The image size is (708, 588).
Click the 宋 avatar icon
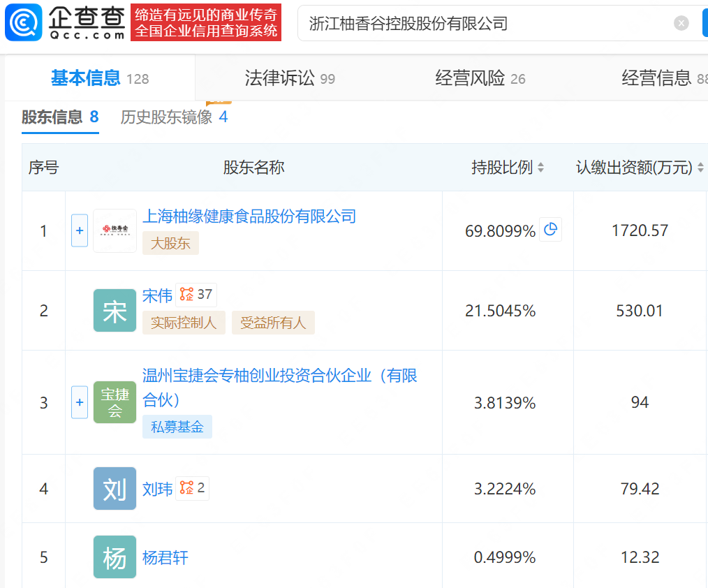point(115,311)
